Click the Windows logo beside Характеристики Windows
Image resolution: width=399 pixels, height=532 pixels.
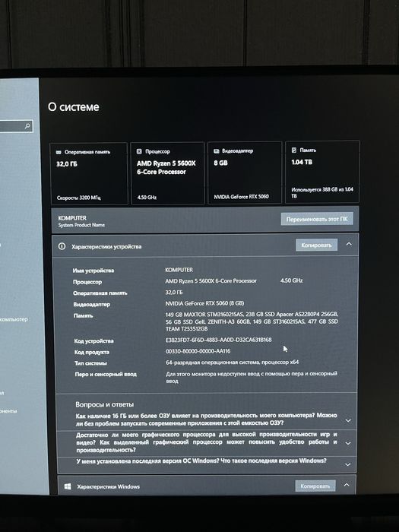click(x=68, y=486)
